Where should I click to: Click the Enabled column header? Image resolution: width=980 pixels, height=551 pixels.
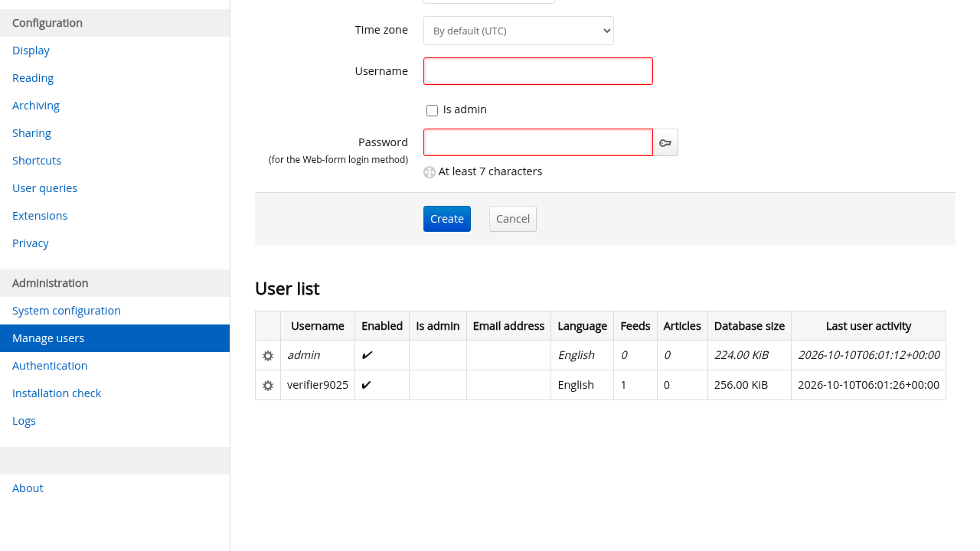(x=382, y=326)
